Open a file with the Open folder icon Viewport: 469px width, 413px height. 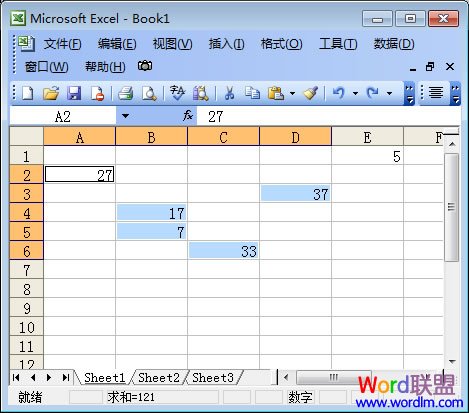click(x=51, y=93)
